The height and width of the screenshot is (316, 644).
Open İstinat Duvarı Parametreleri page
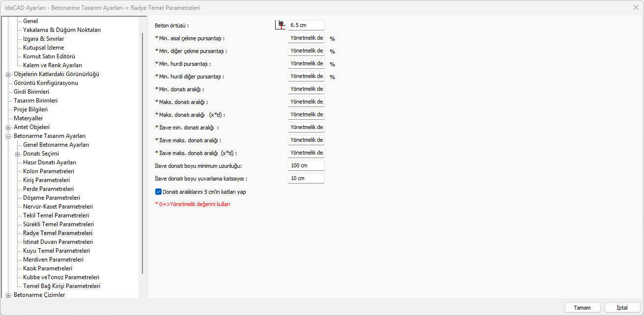(x=58, y=242)
